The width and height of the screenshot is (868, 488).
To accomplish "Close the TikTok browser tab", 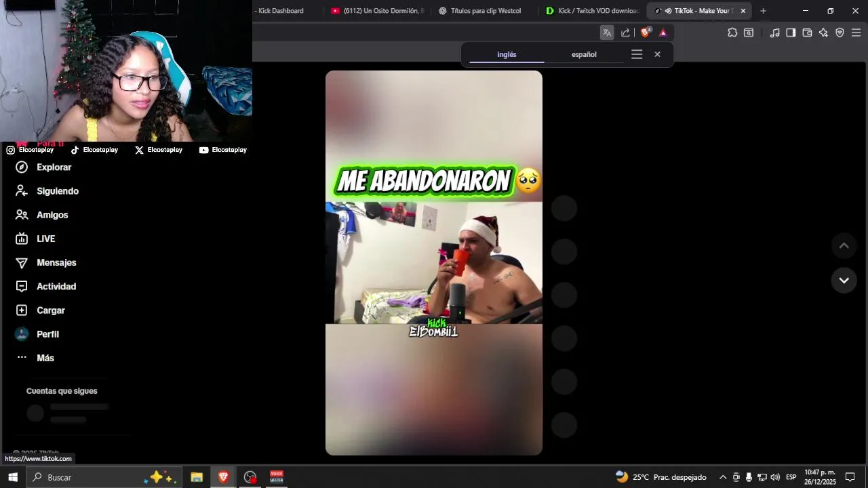I will coord(743,11).
